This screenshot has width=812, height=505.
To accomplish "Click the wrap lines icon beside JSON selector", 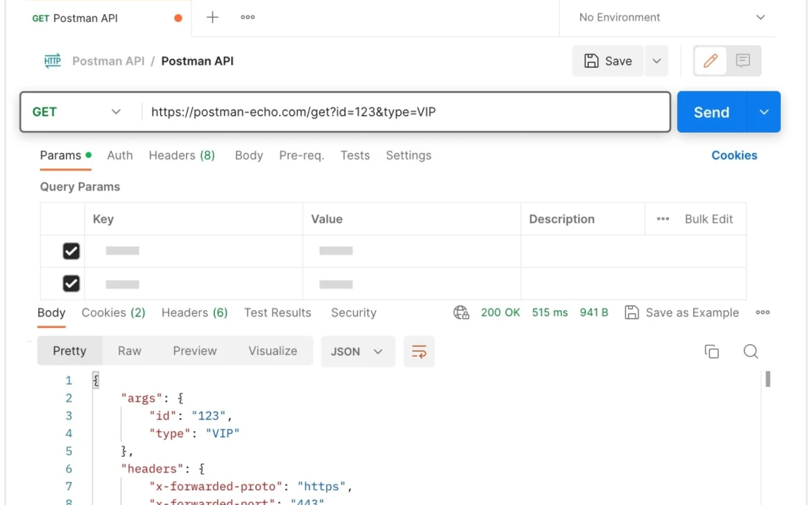I will click(x=419, y=352).
